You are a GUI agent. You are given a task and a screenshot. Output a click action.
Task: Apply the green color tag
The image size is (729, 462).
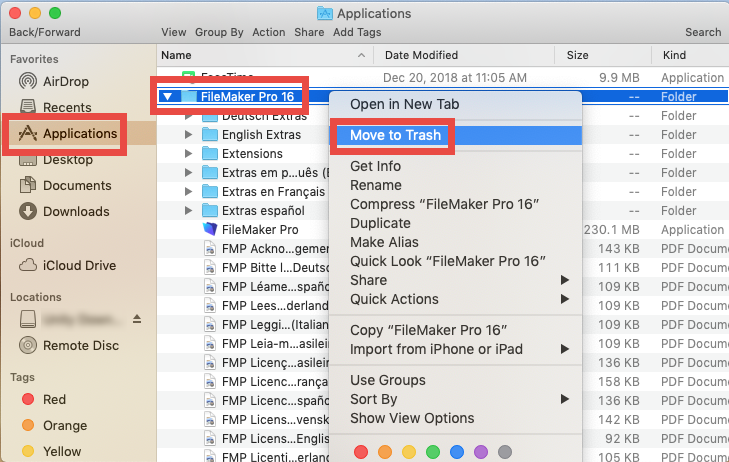pyautogui.click(x=433, y=451)
